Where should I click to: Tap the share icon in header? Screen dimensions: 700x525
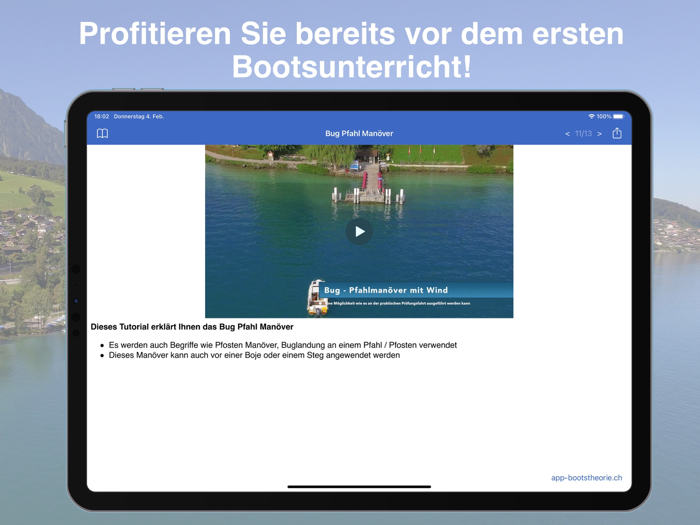pos(617,133)
